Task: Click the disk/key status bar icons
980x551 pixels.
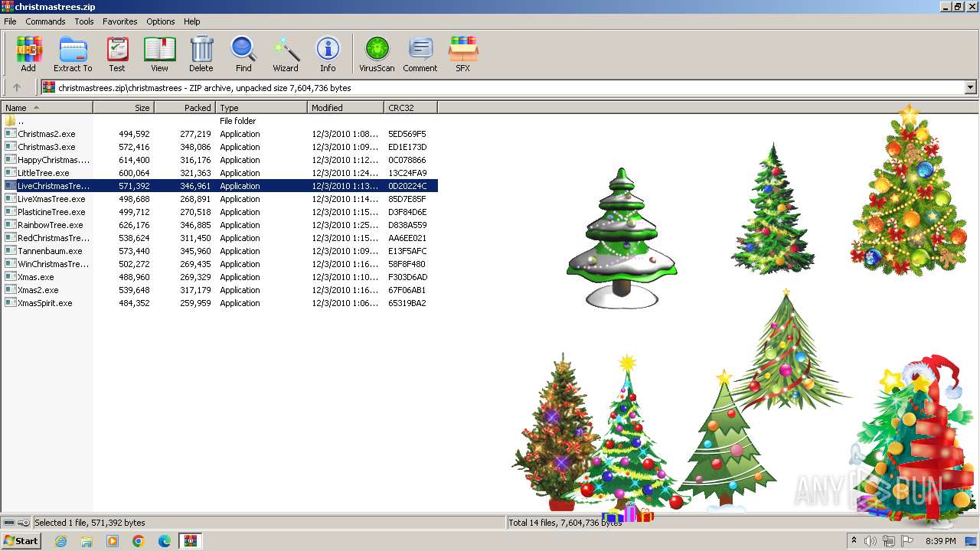Action: 17,523
